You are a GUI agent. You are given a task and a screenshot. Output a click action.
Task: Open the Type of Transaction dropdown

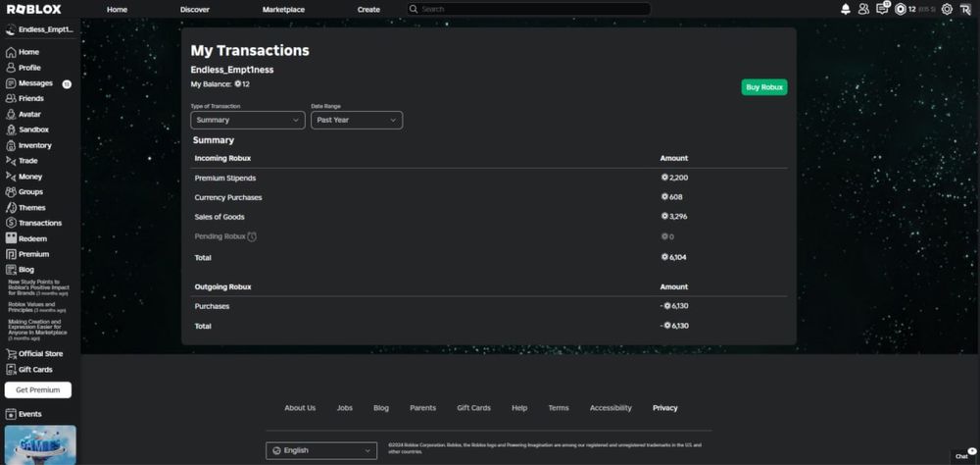[x=248, y=120]
